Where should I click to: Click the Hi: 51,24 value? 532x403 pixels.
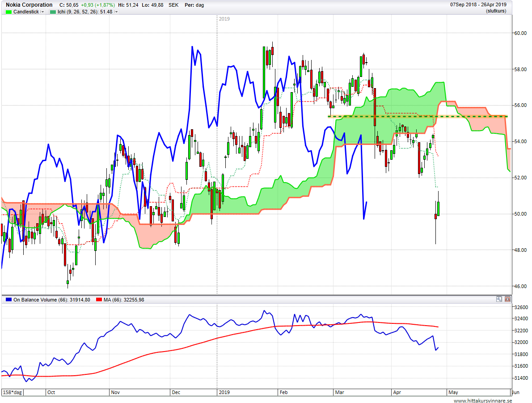coord(128,5)
